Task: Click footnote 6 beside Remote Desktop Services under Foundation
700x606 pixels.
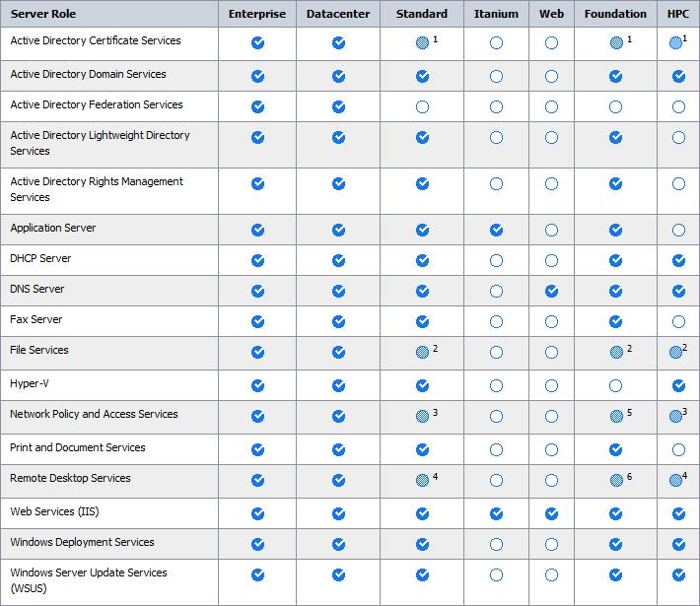Action: (x=629, y=477)
